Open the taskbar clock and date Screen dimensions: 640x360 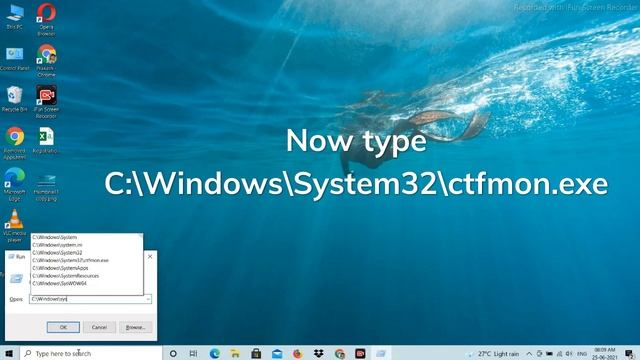pos(604,354)
